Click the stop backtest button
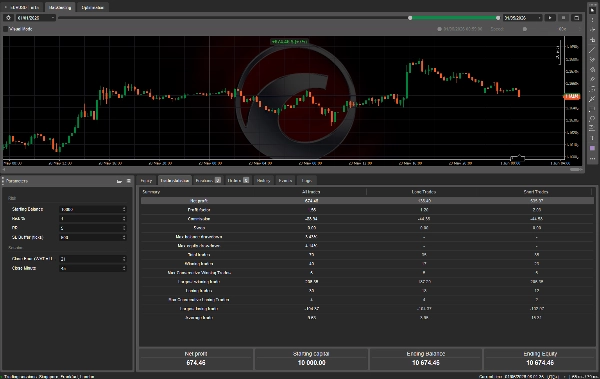 [563, 18]
